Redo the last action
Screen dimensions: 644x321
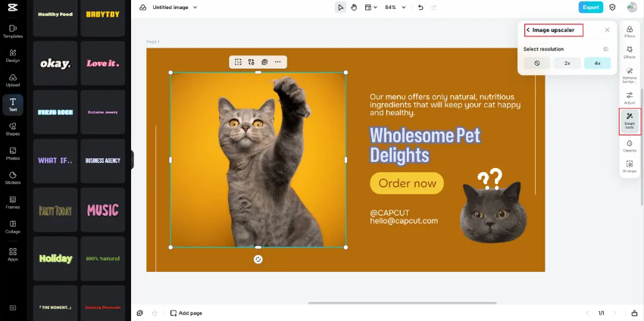[x=433, y=8]
